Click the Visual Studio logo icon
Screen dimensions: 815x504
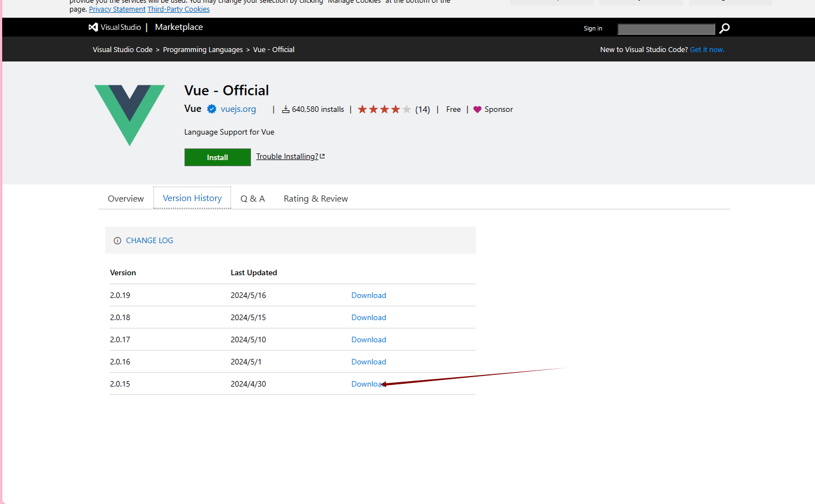click(x=93, y=27)
